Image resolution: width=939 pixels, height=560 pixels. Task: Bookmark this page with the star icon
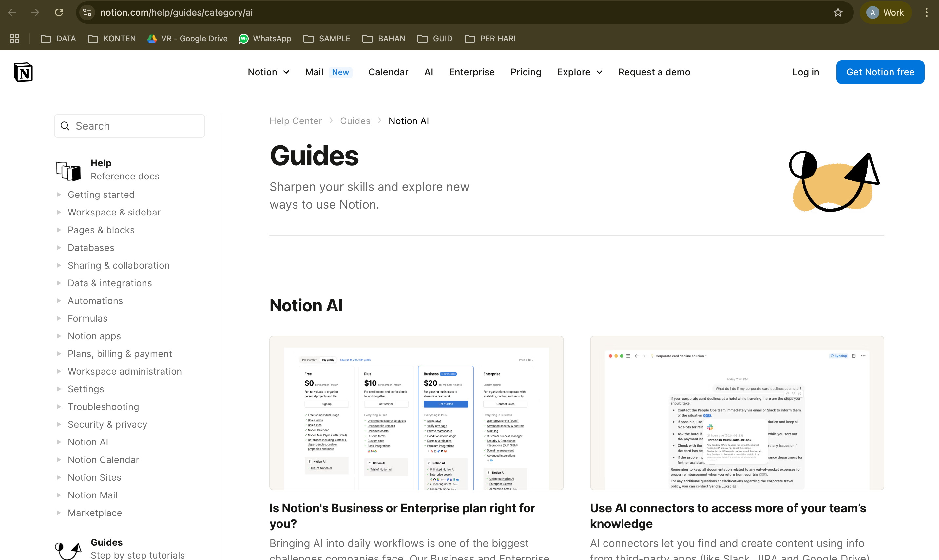click(x=838, y=12)
